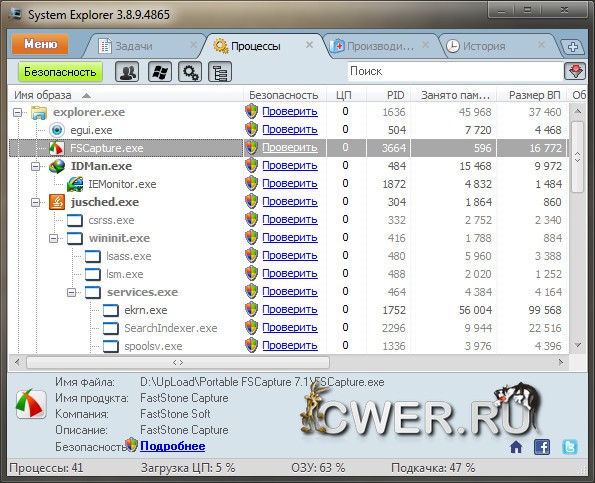This screenshot has width=595, height=483.
Task: Open the orange Меню button
Action: 40,44
